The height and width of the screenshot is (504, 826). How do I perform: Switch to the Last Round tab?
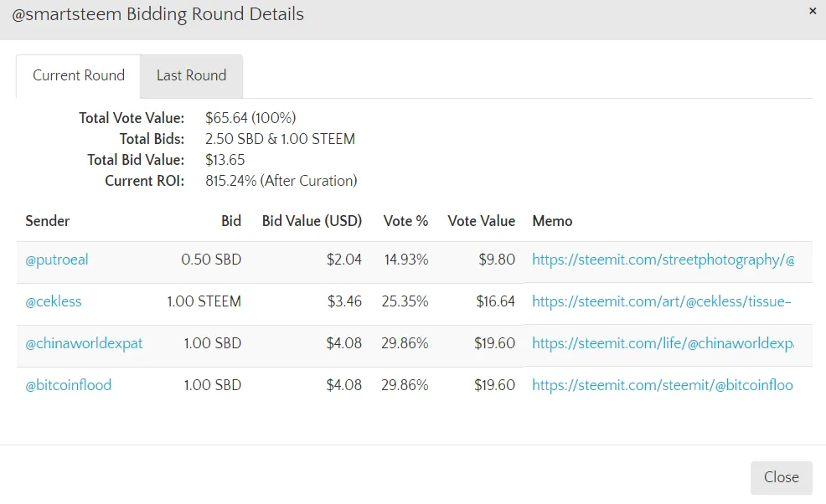(x=191, y=76)
